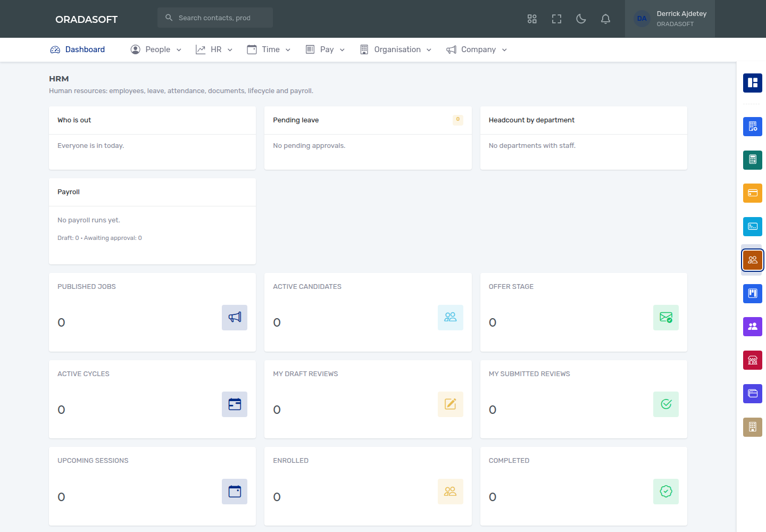Click the people icon in Active Candidates card
This screenshot has height=532, width=766.
tap(451, 318)
